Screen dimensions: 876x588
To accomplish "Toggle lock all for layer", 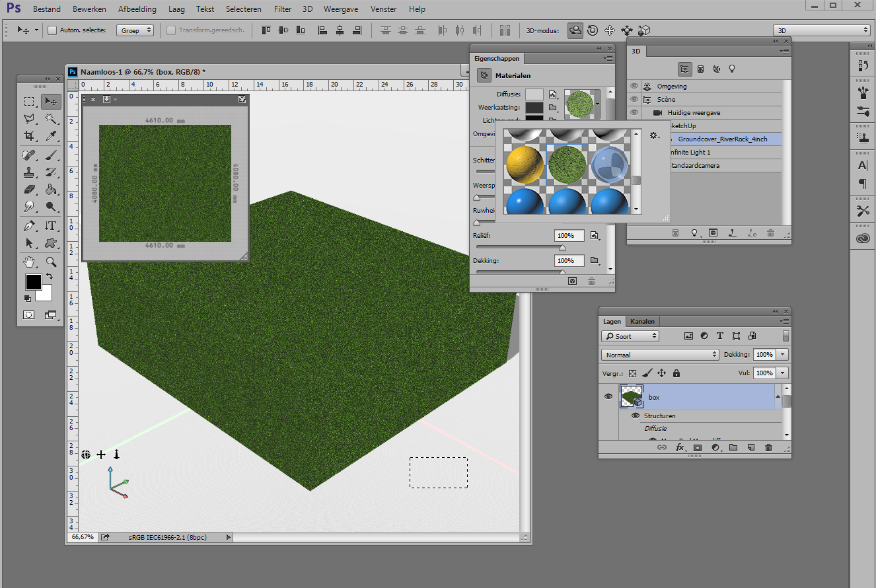I will pos(676,373).
